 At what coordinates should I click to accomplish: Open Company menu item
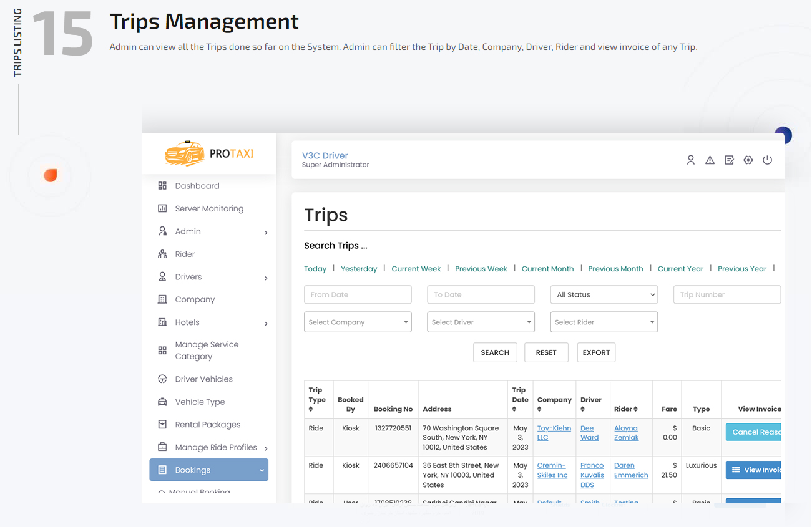point(195,299)
